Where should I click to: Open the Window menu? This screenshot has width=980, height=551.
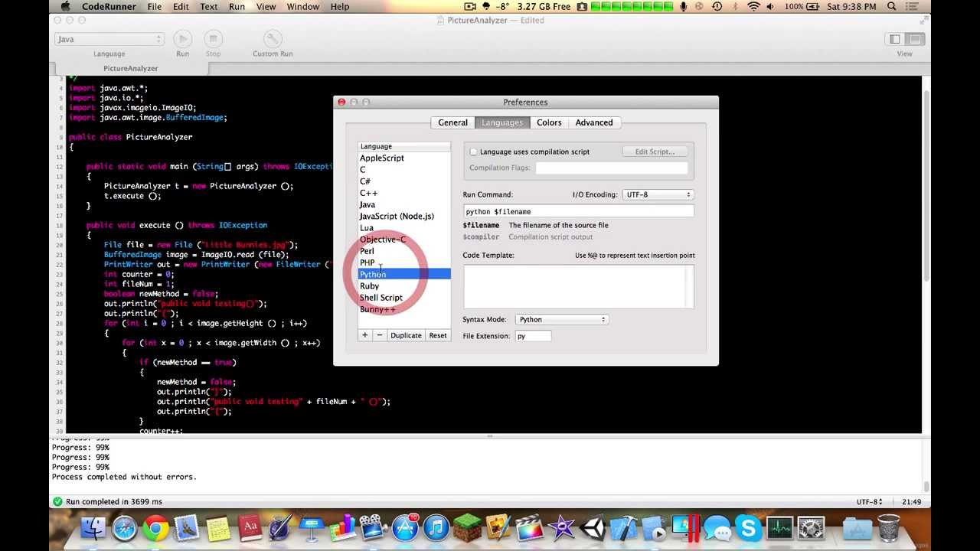click(303, 7)
